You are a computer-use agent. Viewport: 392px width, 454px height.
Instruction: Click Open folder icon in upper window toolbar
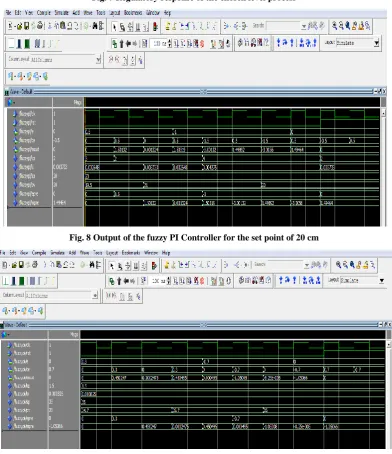[20, 26]
